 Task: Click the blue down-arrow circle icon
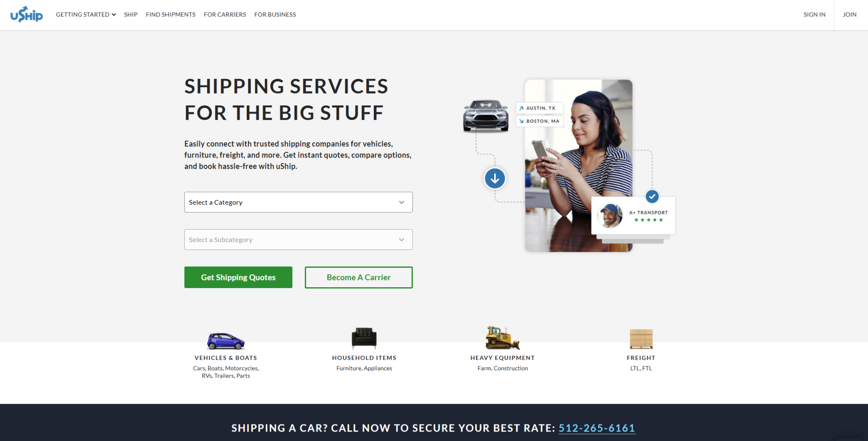[495, 178]
